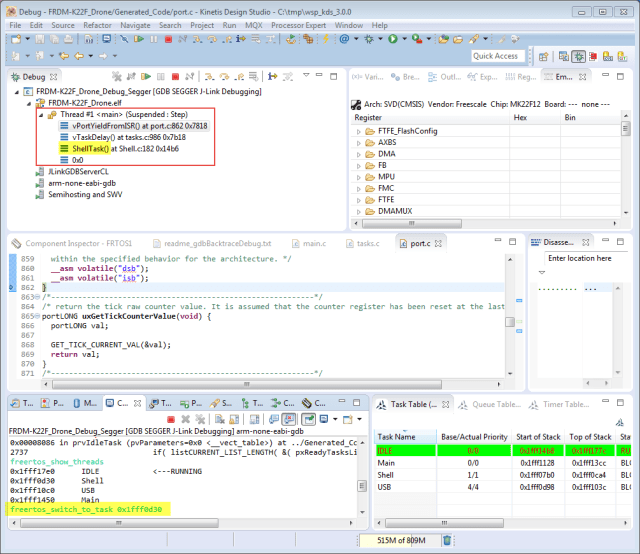Image resolution: width=640 pixels, height=554 pixels.
Task: Switch to the tasks.c editor tab
Action: tap(367, 243)
